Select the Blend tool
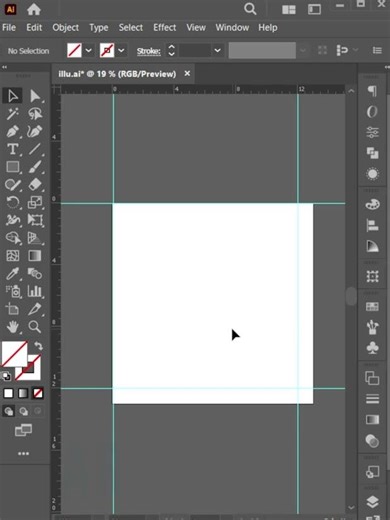 [35, 274]
